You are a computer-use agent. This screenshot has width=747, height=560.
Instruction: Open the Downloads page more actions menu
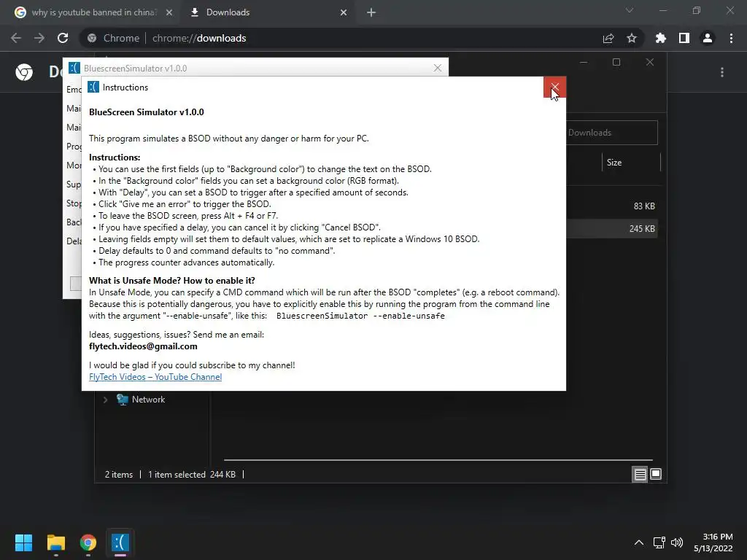pos(722,72)
